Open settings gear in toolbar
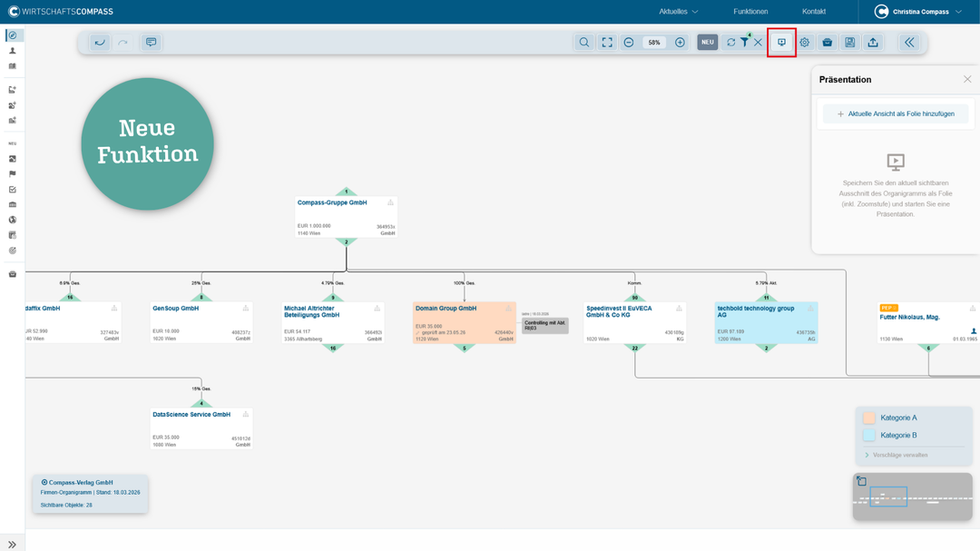 tap(804, 42)
